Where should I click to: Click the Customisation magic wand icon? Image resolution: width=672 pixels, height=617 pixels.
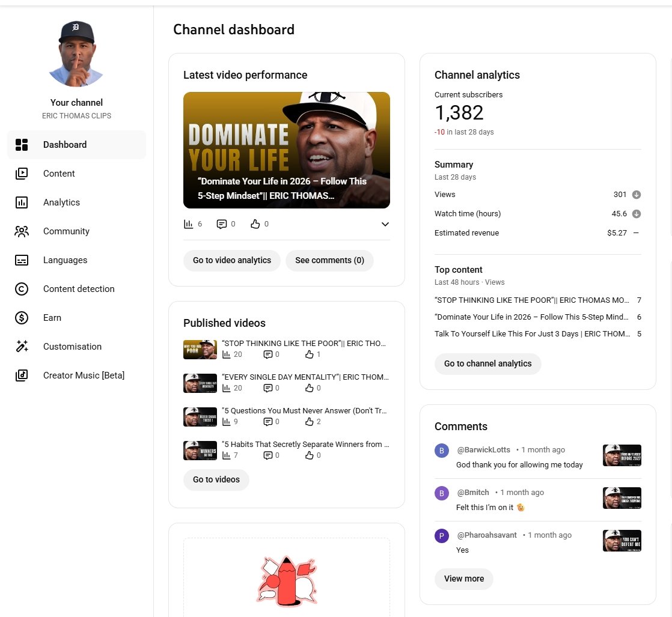22,347
